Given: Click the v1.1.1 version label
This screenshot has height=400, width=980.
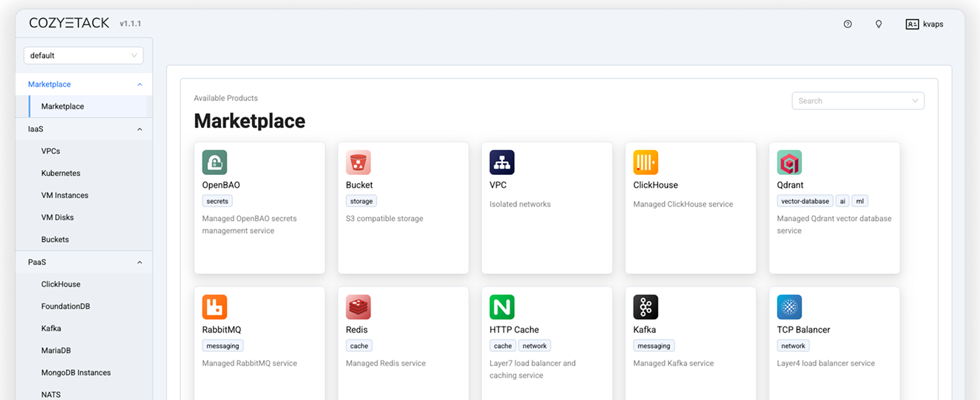Looking at the screenshot, I should tap(131, 23).
